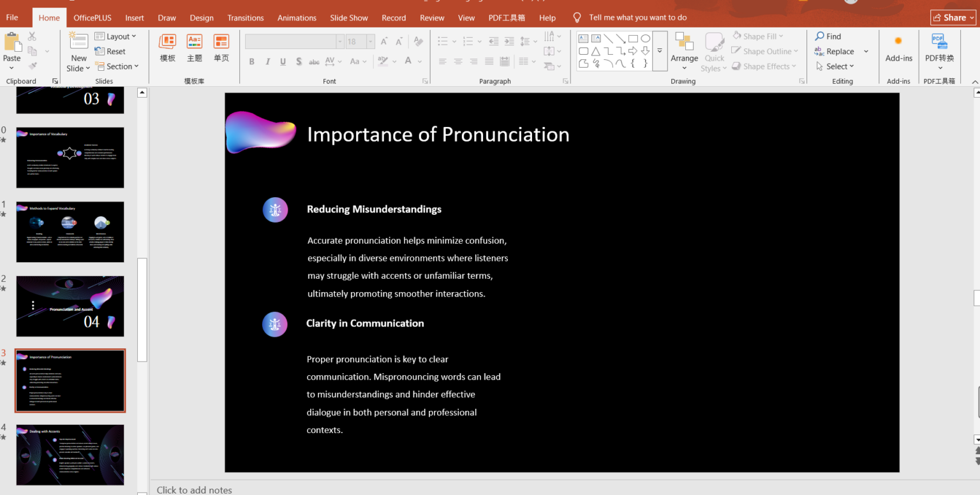Switch to the Insert tab

pos(135,18)
